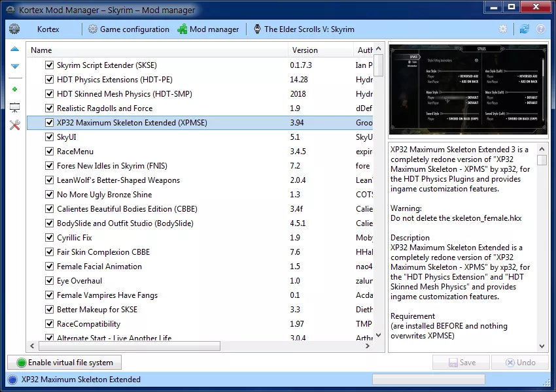Select LeanWolf's Better-Shaped Weapons row
The image size is (556, 392).
200,180
